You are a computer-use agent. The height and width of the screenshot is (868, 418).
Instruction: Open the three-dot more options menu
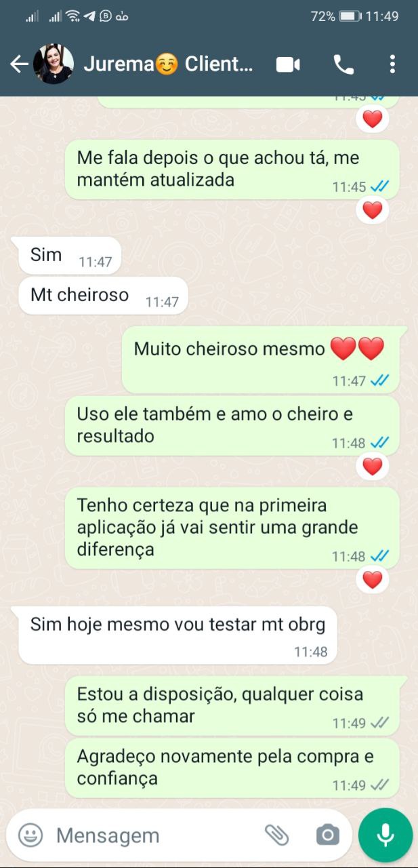pos(392,64)
